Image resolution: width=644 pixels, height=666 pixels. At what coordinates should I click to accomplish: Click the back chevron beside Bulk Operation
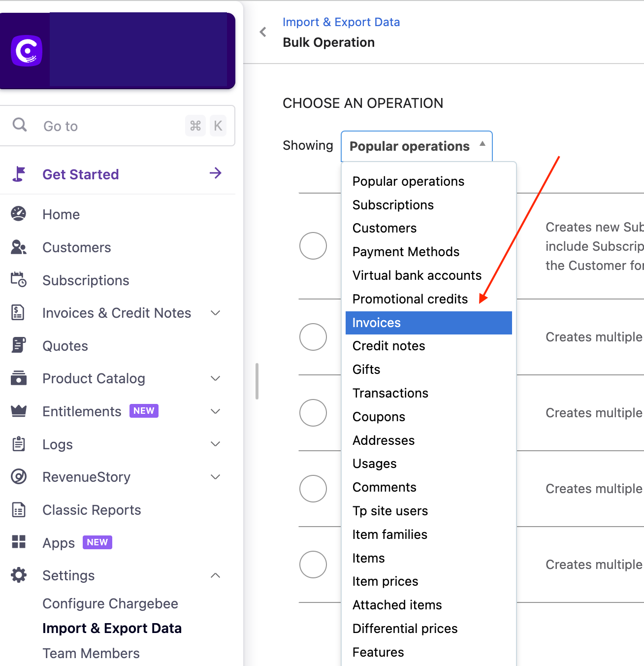[263, 33]
